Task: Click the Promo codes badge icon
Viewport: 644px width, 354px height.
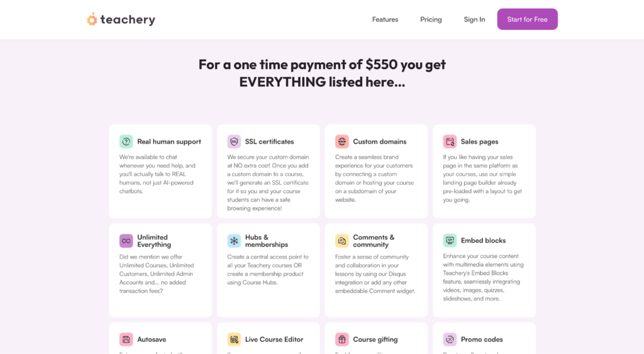Action: (450, 340)
